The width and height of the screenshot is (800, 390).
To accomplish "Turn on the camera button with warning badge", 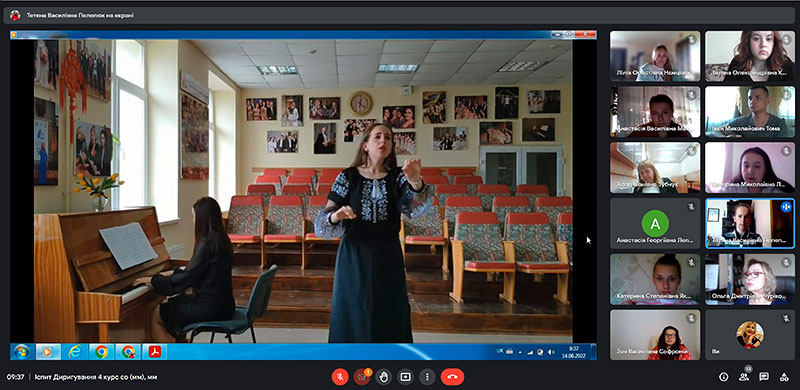I will click(x=362, y=377).
